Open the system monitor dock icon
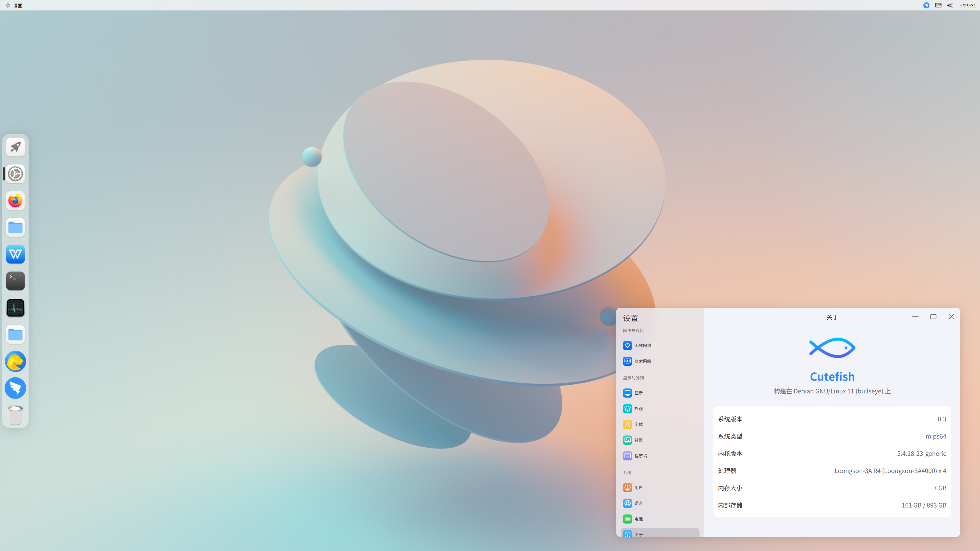The width and height of the screenshot is (980, 551). point(15,308)
